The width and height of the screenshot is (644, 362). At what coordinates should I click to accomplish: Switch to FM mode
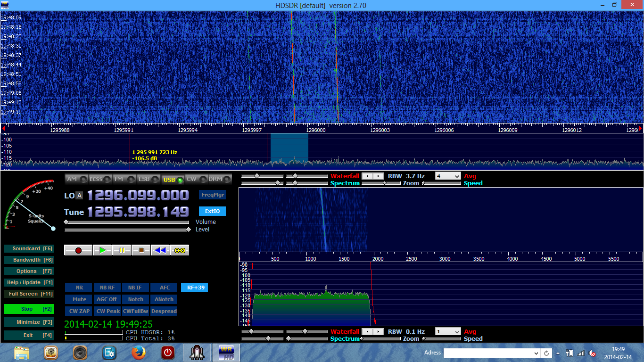[124, 179]
